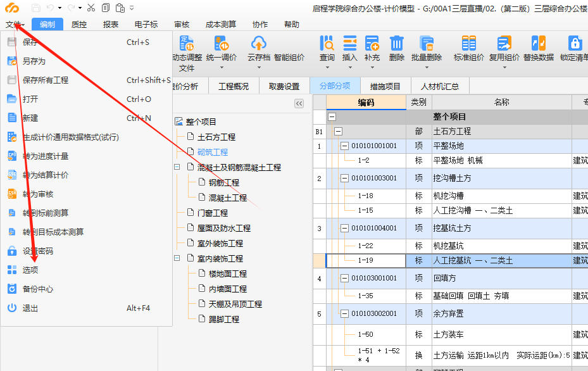The width and height of the screenshot is (588, 371).
Task: Click the scissors cut icon in title bar
Action: pyautogui.click(x=91, y=8)
